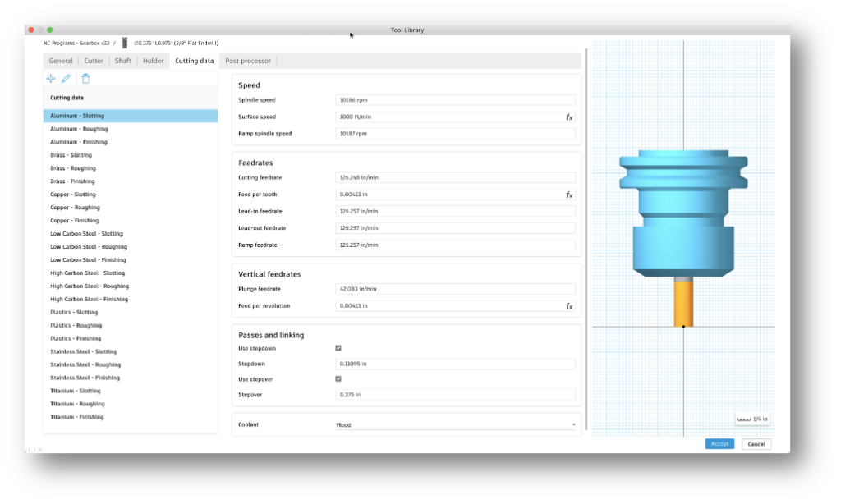Select the Holder tab

tap(153, 60)
